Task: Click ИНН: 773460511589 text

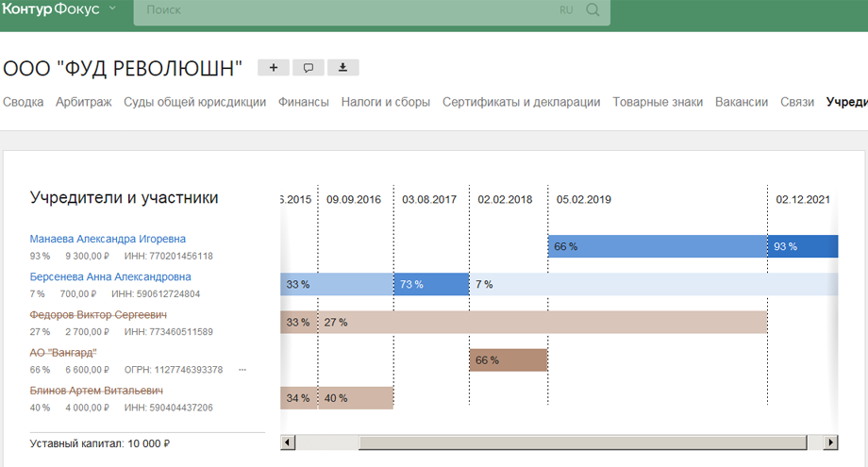Action: (168, 332)
